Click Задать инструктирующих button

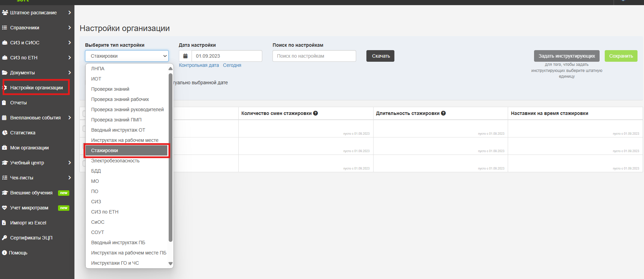tap(566, 56)
